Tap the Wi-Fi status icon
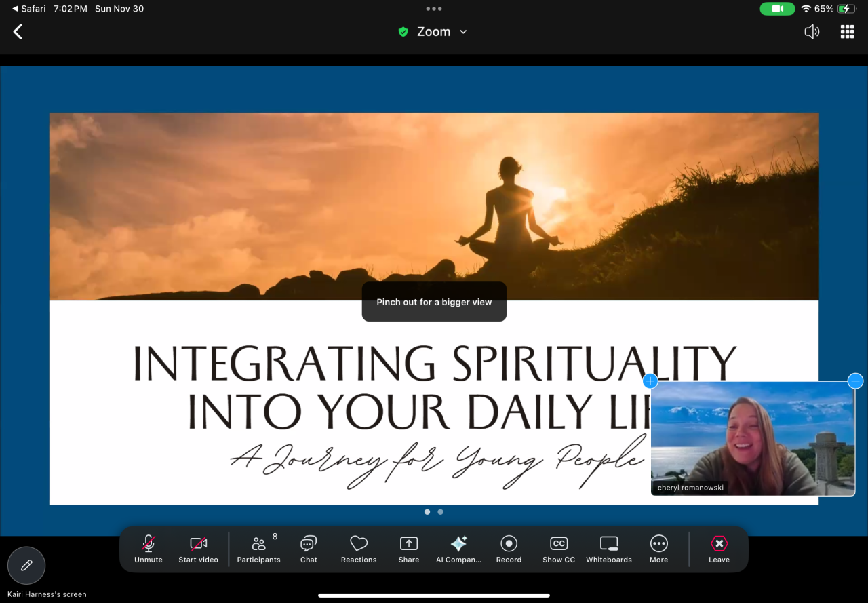 806,9
